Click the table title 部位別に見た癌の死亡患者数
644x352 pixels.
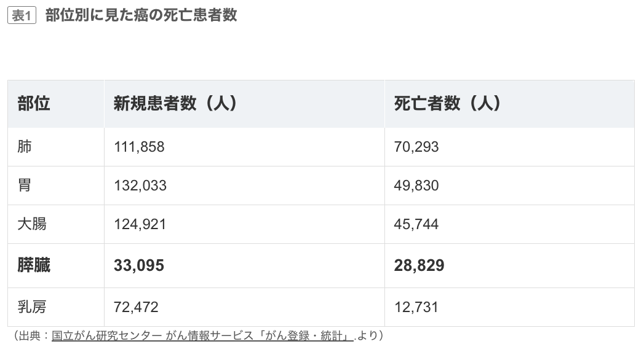[141, 15]
